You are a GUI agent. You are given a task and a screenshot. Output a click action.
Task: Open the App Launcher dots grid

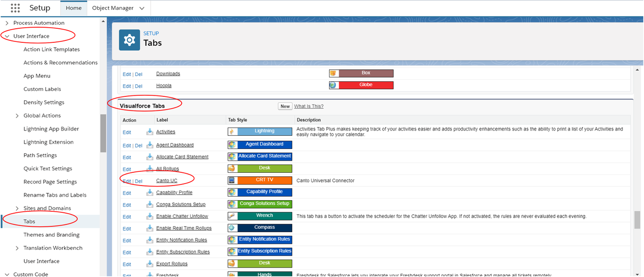[x=15, y=8]
